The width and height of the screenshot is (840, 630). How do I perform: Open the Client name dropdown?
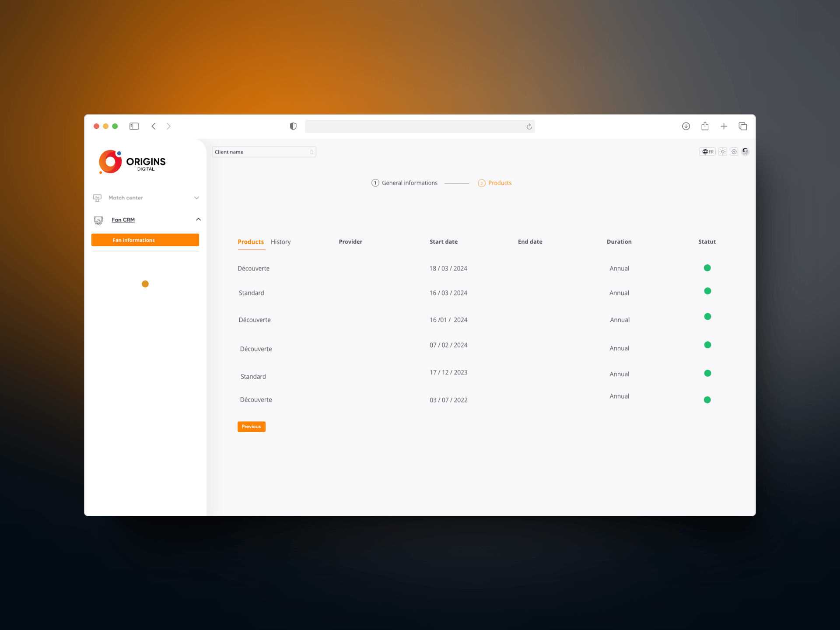coord(264,152)
